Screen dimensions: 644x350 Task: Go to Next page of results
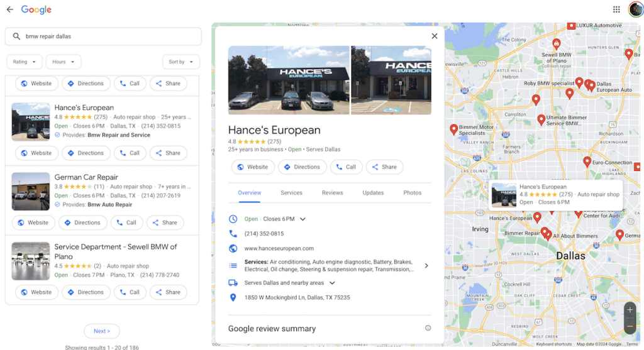pos(102,331)
